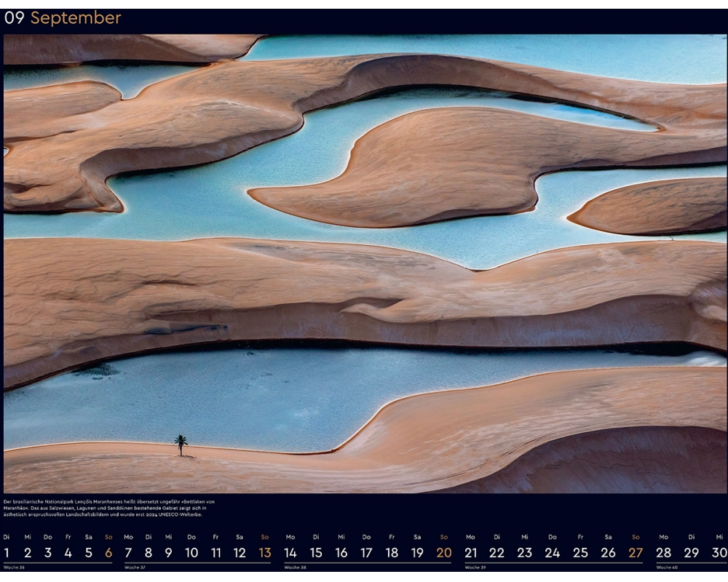This screenshot has width=728, height=582.
Task: Pick date 24 on Thursday
Action: point(553,553)
